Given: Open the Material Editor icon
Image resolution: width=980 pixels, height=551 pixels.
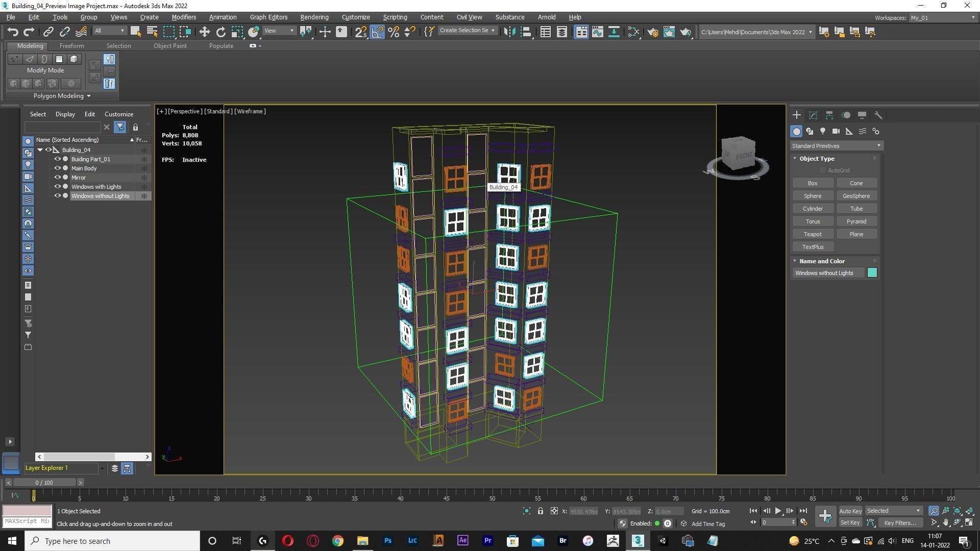Looking at the screenshot, I should (633, 32).
